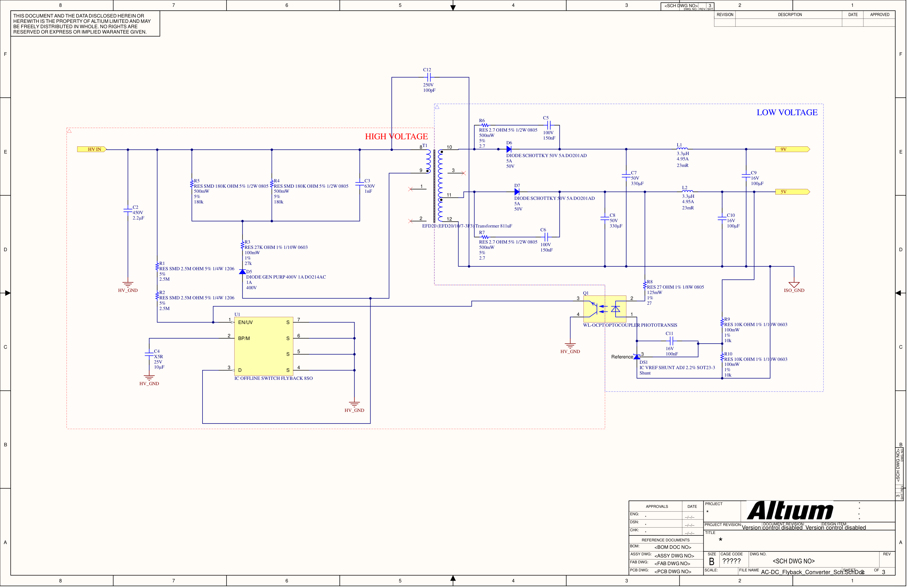Select Schottky diode D7 symbol
This screenshot has width=908, height=588.
coord(517,192)
